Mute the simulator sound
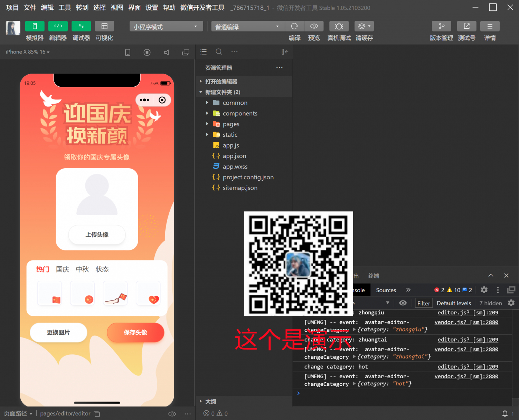The image size is (519, 420). (x=166, y=52)
